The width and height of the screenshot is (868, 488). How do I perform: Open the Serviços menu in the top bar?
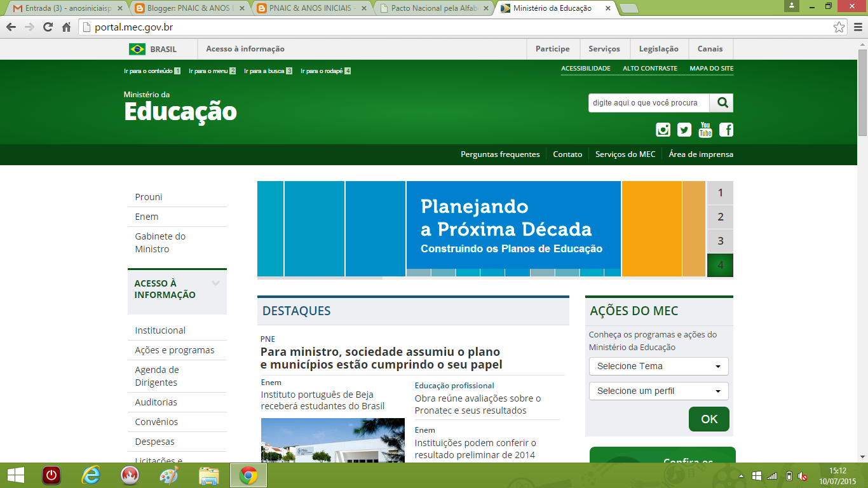click(x=604, y=48)
